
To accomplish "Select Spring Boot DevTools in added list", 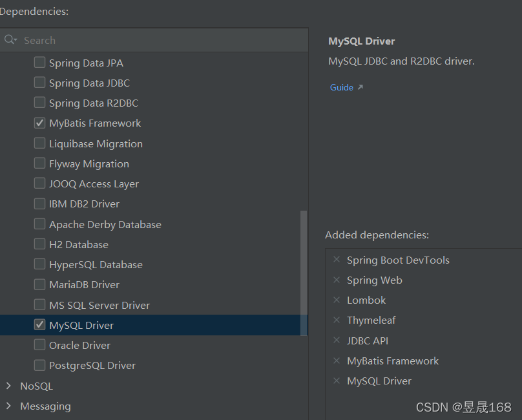I will click(x=398, y=260).
